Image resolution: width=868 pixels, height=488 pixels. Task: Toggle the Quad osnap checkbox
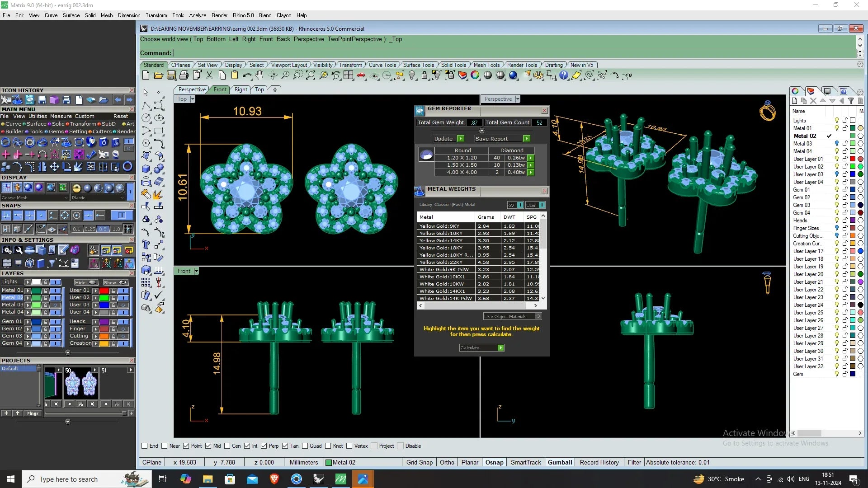coord(305,446)
